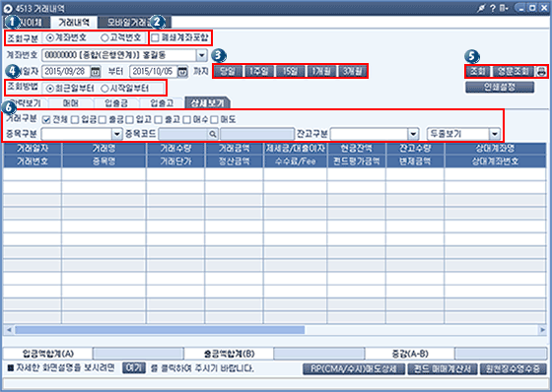552x392 pixels.
Task: Check the 입금 checkbox
Action: (75, 120)
